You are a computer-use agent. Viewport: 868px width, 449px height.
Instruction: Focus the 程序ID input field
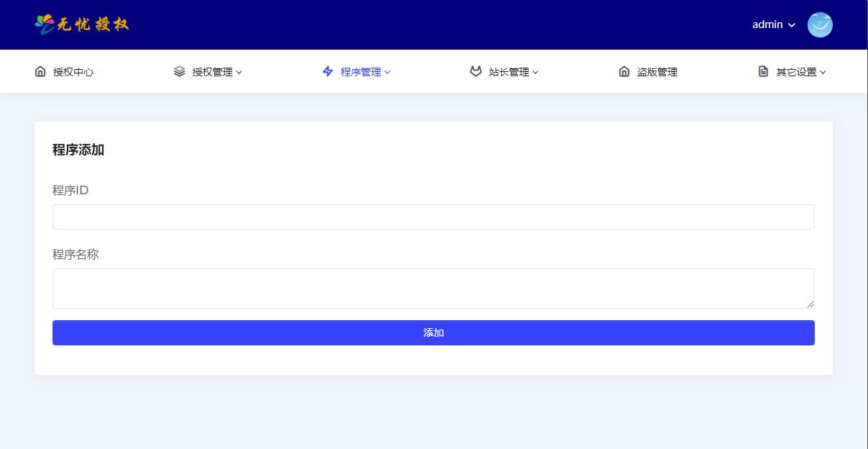[433, 217]
